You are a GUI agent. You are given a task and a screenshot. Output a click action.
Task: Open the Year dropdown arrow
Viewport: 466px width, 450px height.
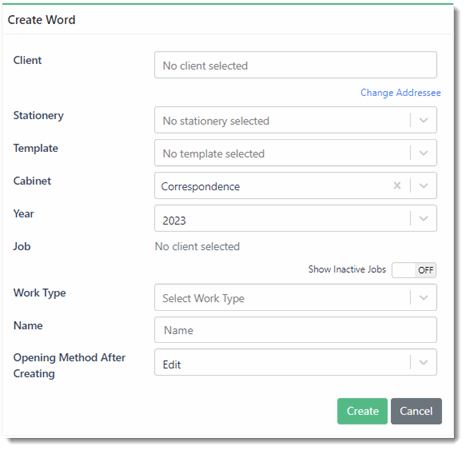(423, 219)
